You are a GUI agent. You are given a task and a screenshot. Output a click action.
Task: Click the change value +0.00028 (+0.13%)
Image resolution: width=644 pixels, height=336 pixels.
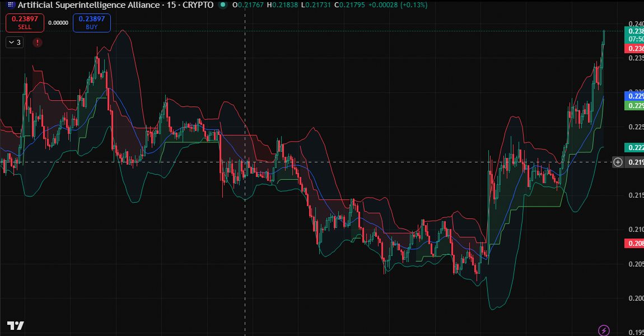tap(397, 5)
